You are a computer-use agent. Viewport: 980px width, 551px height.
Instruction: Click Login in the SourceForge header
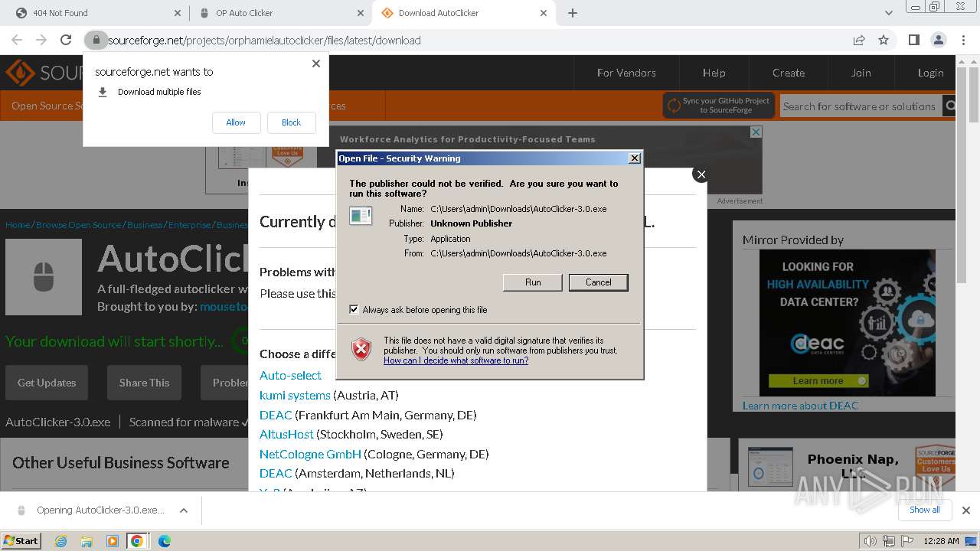930,73
